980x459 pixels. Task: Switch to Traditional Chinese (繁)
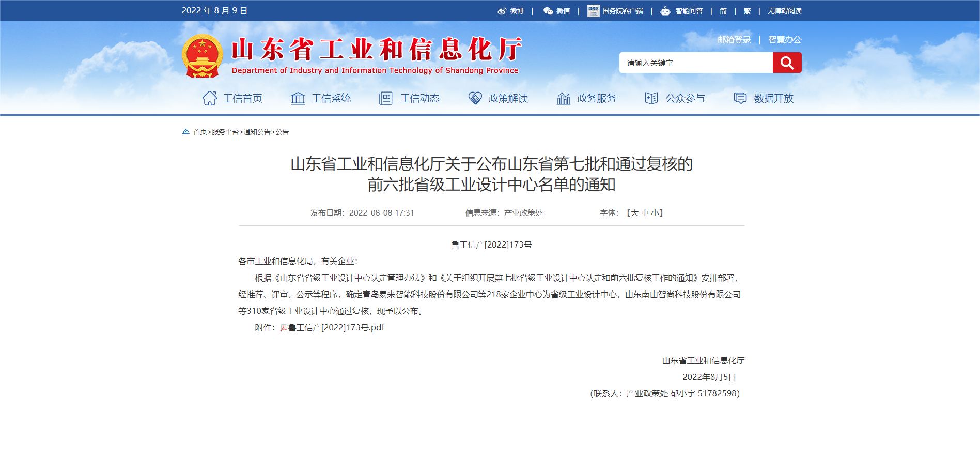pyautogui.click(x=747, y=11)
